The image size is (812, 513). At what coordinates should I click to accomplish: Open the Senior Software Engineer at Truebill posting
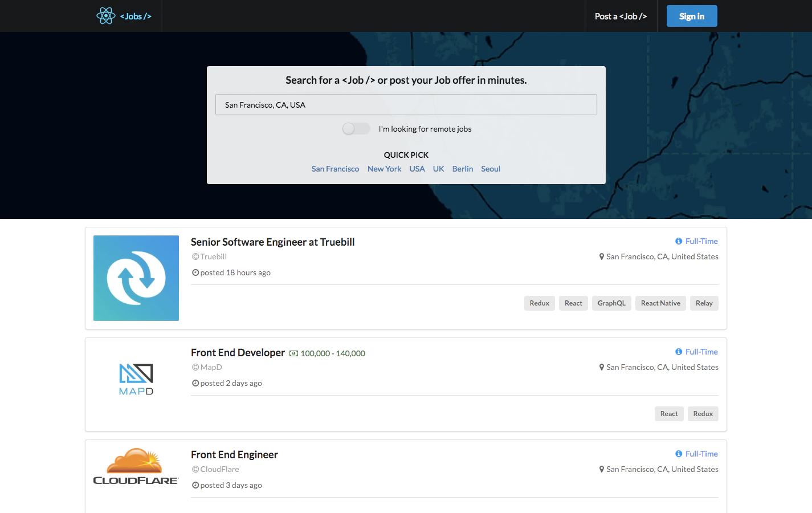[272, 242]
